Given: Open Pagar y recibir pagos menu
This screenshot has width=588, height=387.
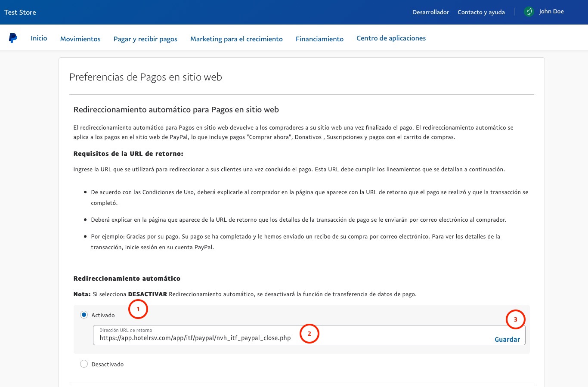Looking at the screenshot, I should [145, 39].
